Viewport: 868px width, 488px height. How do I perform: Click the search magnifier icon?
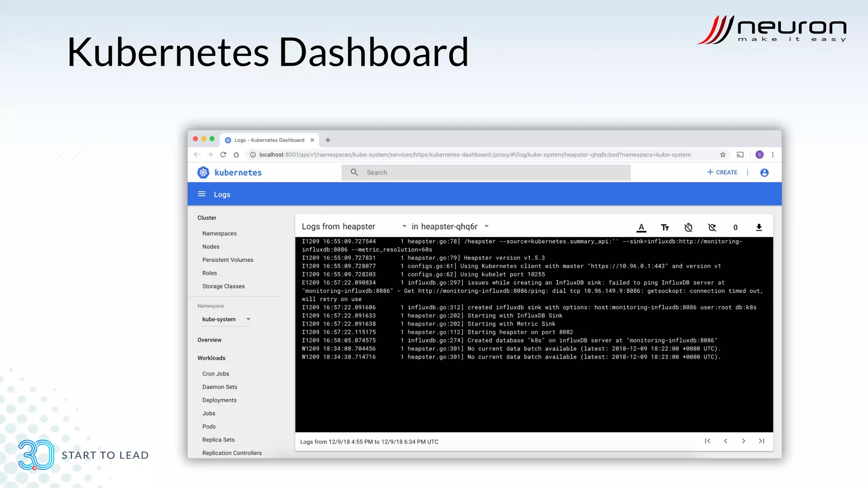click(x=354, y=172)
